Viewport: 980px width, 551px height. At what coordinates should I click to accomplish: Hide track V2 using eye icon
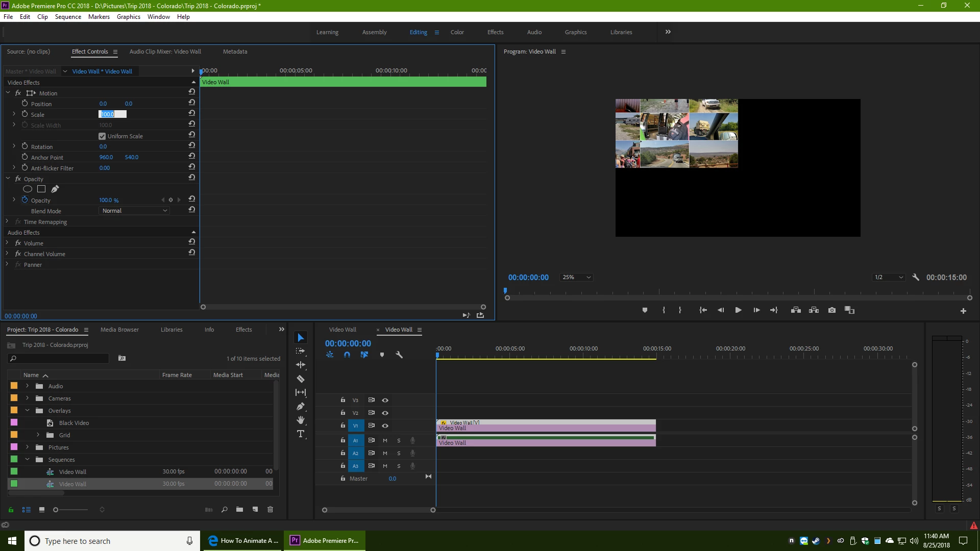[385, 413]
